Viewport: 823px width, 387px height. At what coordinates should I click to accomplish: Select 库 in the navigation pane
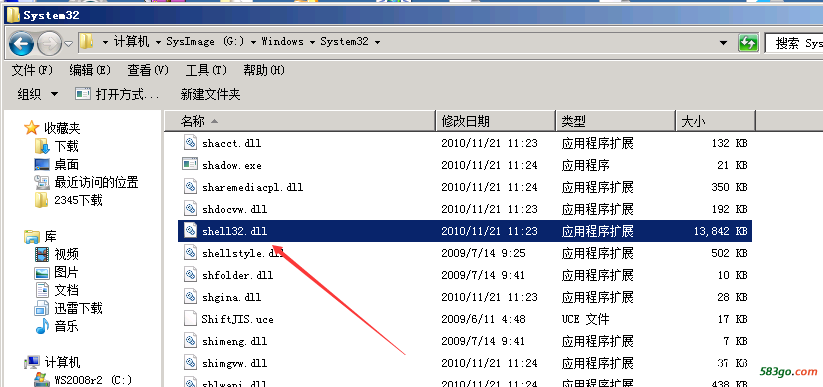[50, 236]
